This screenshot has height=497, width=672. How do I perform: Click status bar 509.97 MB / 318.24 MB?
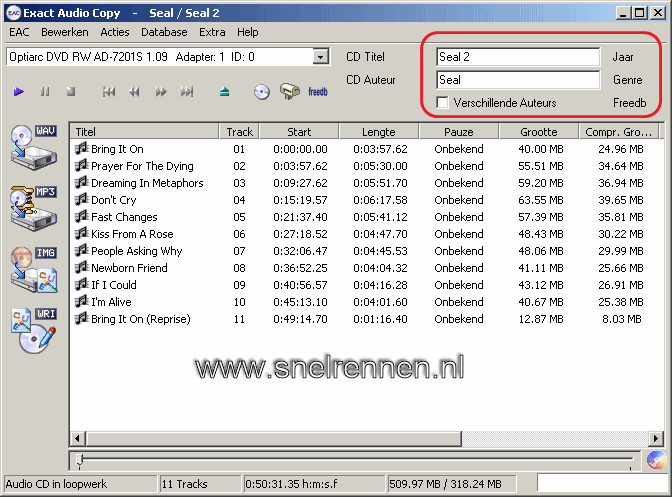[445, 484]
